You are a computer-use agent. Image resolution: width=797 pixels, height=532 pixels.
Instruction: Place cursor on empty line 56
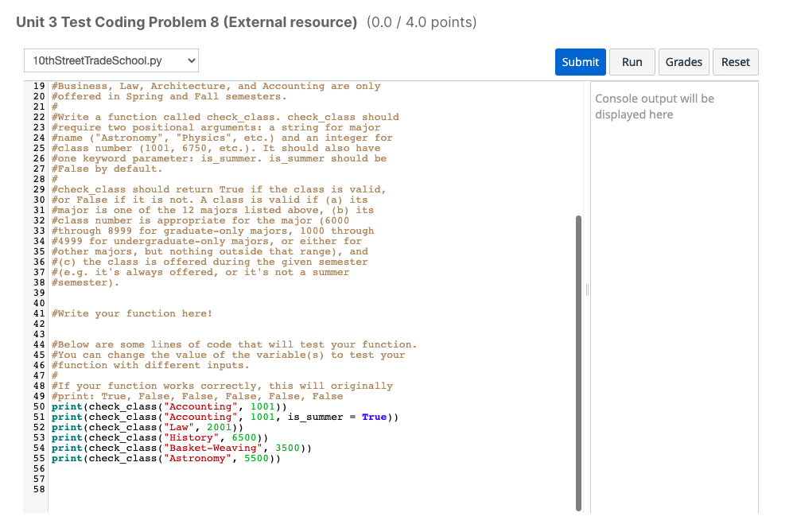click(315, 468)
